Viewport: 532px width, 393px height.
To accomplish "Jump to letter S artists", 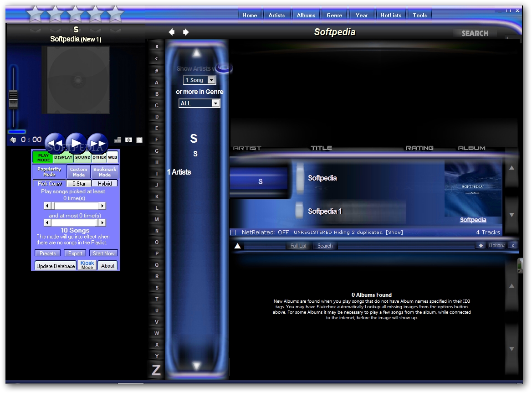I will [157, 288].
